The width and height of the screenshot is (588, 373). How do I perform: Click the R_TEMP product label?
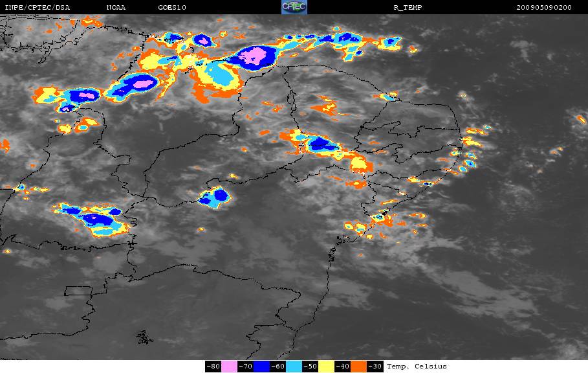click(x=408, y=8)
